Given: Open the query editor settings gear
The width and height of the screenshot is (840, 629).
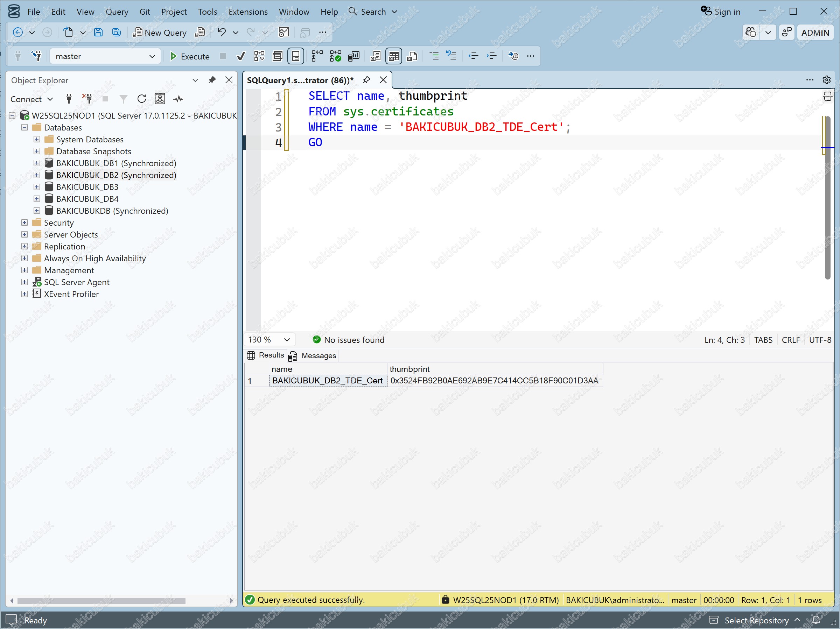Looking at the screenshot, I should point(827,80).
